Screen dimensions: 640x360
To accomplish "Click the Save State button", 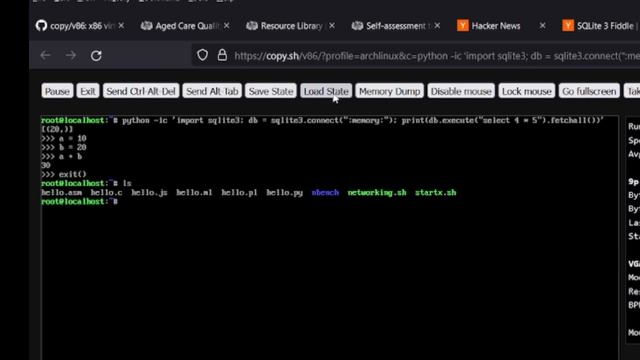I will pos(271,91).
